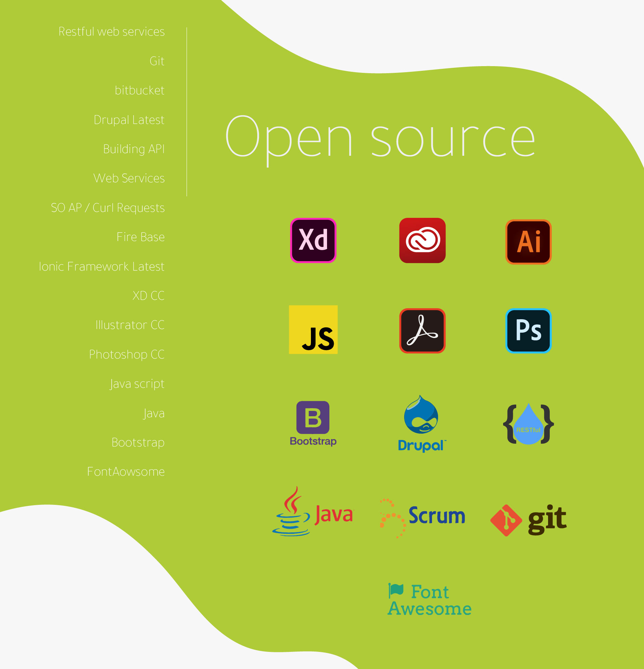The width and height of the screenshot is (644, 669).
Task: Click the purple Bootstrap logo
Action: 313,423
